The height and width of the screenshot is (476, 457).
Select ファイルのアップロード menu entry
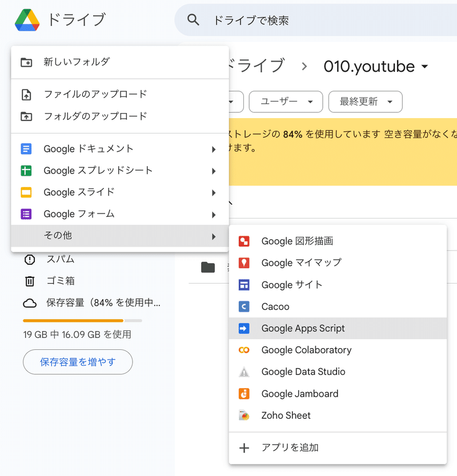pos(120,94)
